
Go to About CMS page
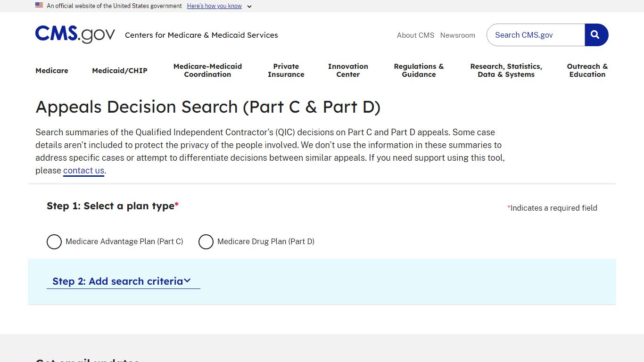tap(415, 35)
